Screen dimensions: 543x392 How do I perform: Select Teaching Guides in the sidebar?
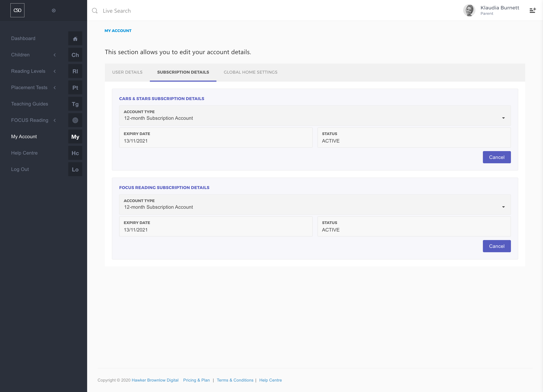pos(29,104)
